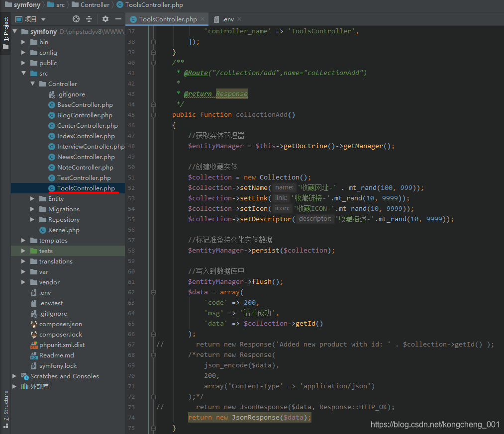Collapse the Controller folder
504x434 pixels.
click(x=32, y=84)
